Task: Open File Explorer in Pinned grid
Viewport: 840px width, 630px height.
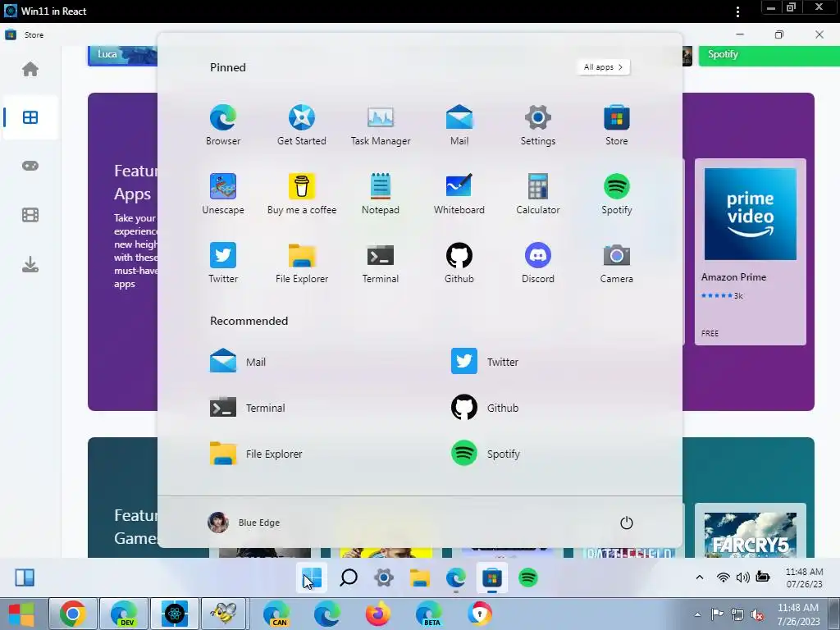Action: click(x=302, y=262)
